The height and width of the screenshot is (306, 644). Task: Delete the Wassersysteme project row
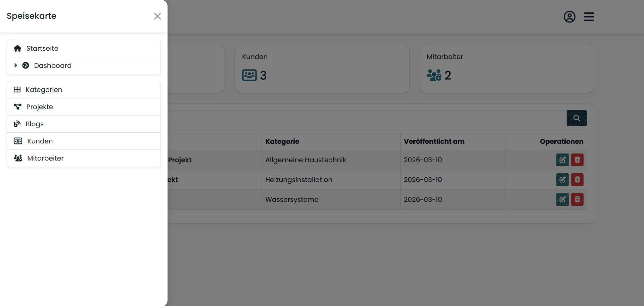[577, 200]
